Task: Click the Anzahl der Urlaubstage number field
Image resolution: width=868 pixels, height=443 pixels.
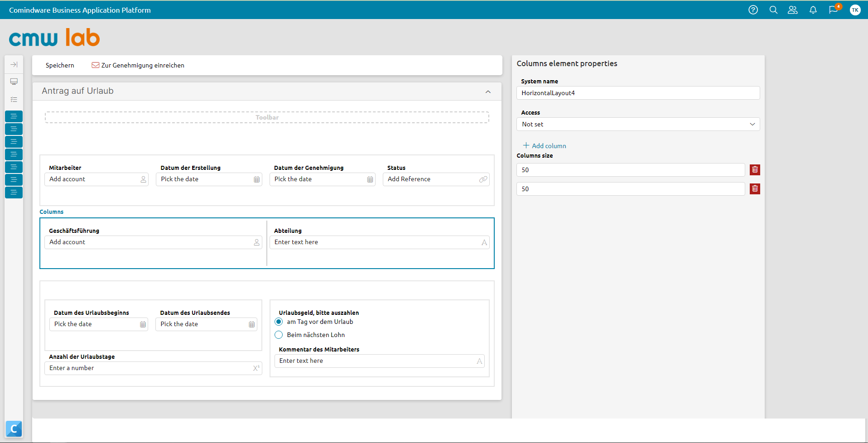Action: [x=153, y=368]
